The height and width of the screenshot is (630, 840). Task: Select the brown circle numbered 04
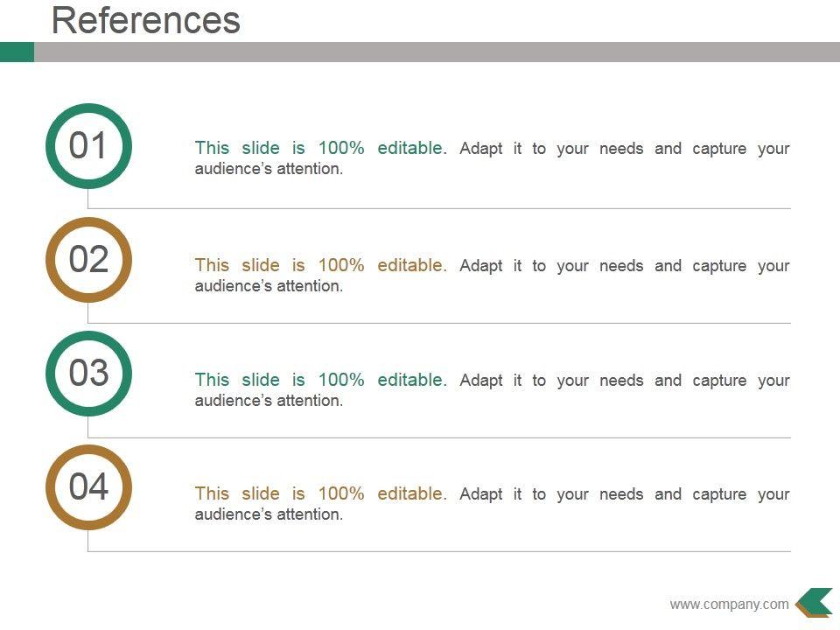click(x=87, y=487)
